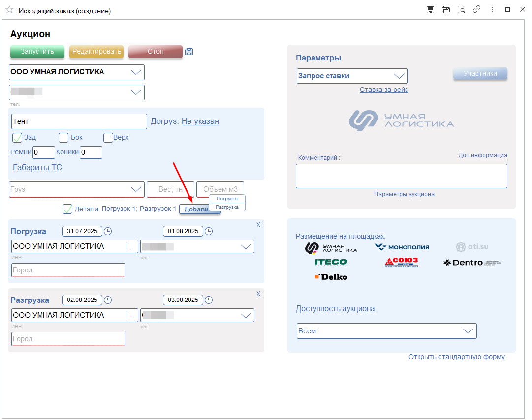Click ellipsis button in Разгрузка company field

(x=131, y=316)
